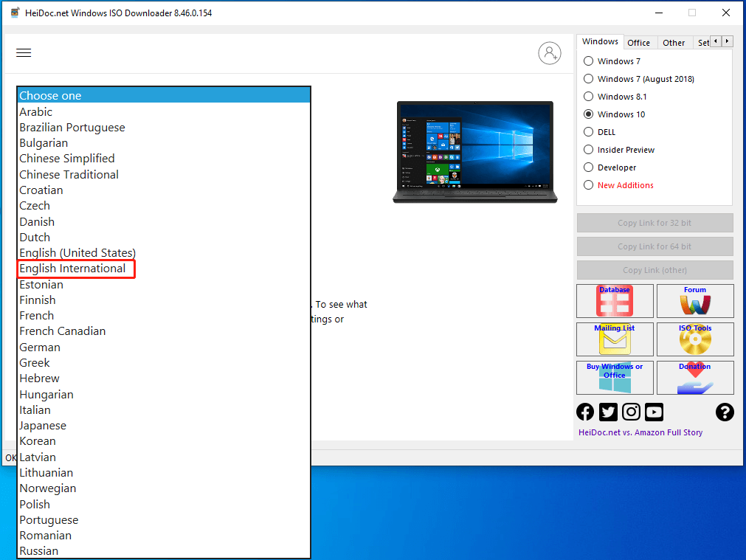Open the Facebook page icon

pyautogui.click(x=585, y=412)
